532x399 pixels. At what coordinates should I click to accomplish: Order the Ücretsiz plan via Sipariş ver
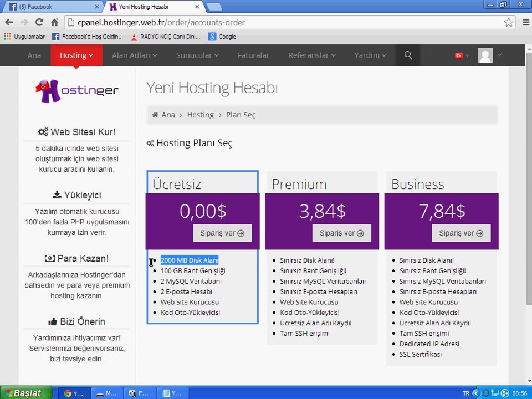[222, 233]
